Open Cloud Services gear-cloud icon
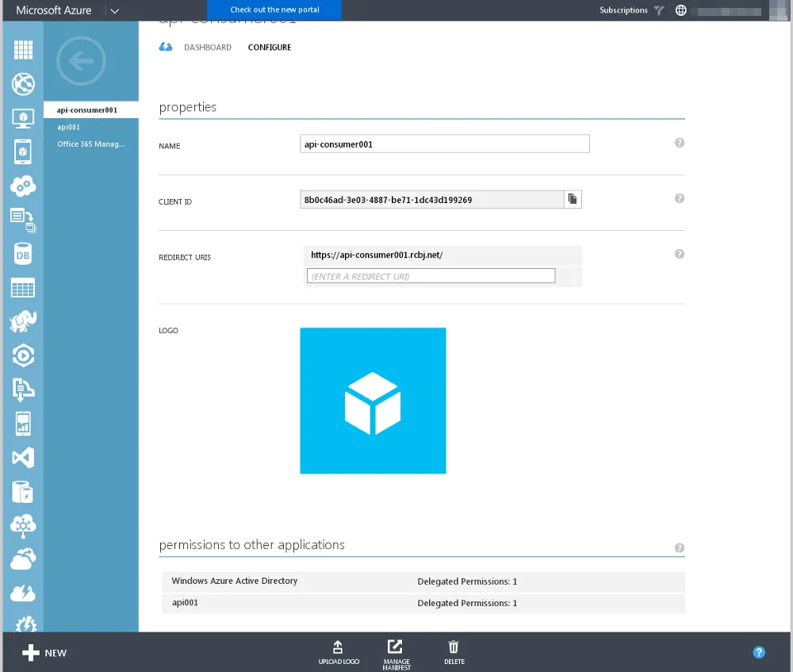 tap(23, 186)
